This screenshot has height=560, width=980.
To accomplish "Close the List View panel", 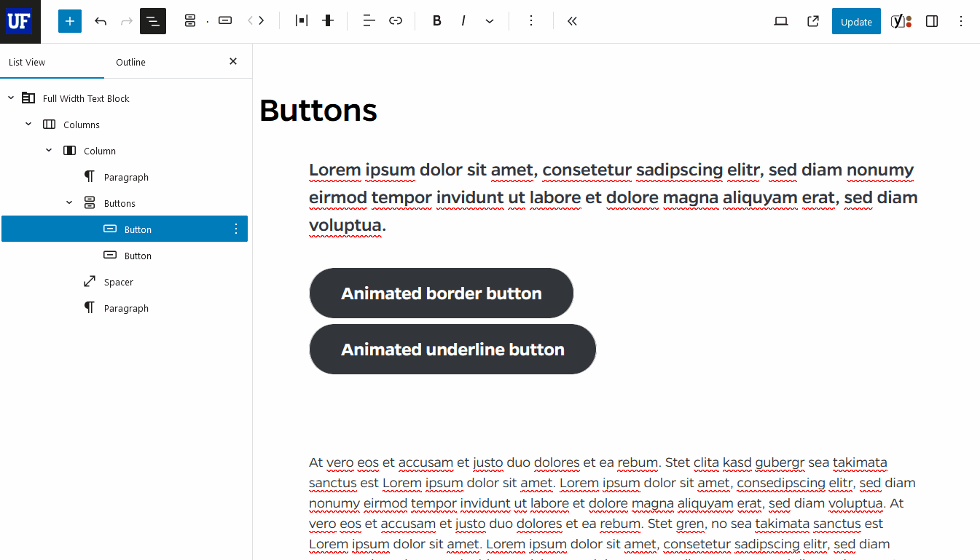I will 233,62.
